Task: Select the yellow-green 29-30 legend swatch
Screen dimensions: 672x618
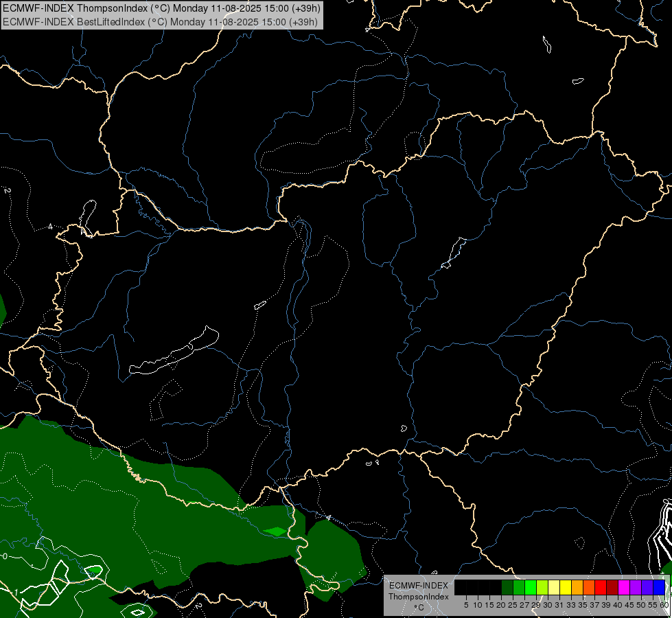Action: [x=542, y=587]
